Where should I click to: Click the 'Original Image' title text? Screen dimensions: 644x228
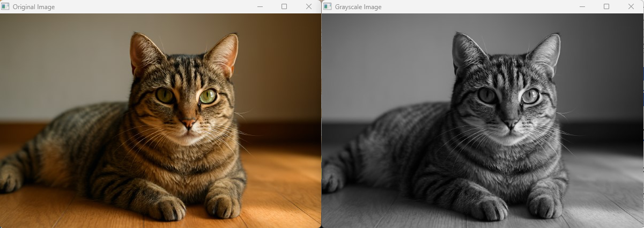[x=34, y=7]
